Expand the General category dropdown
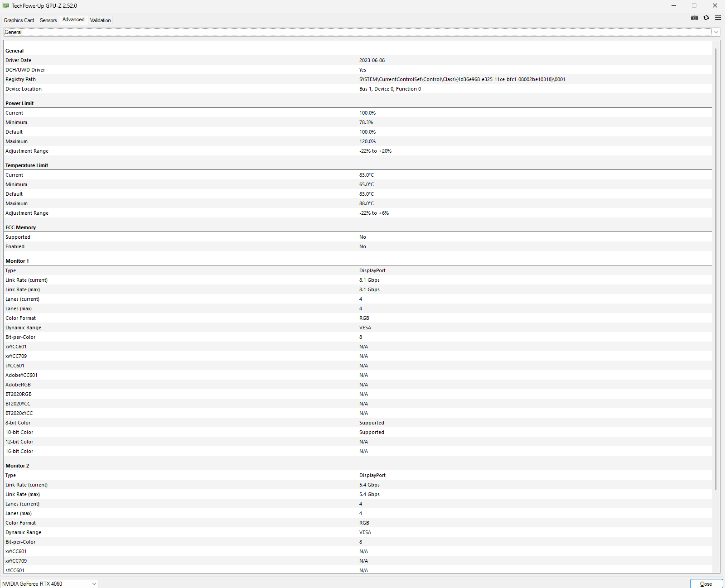This screenshot has width=725, height=588. coord(716,32)
